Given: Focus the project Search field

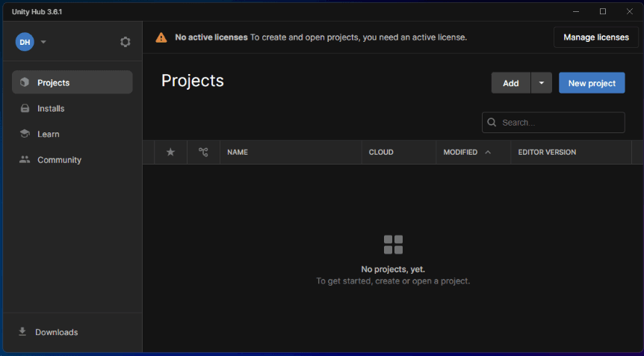Looking at the screenshot, I should [554, 123].
